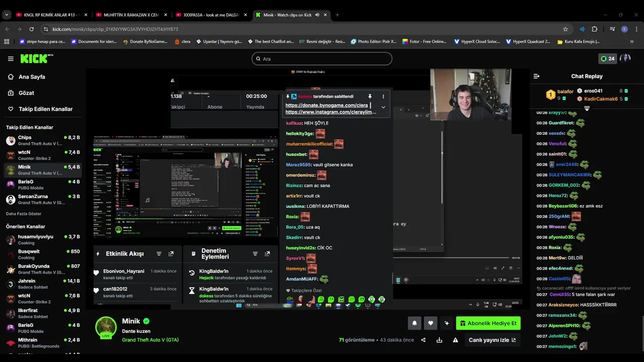Mute the Minik tab using its speaker icon
This screenshot has height=362, width=644.
317,15
